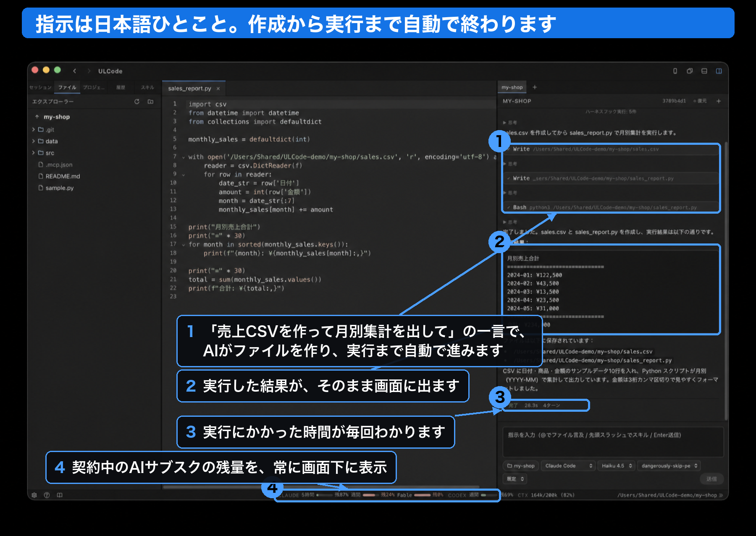Click the up arrow beside my-shop
Screen dimensions: 756x536
click(37, 117)
